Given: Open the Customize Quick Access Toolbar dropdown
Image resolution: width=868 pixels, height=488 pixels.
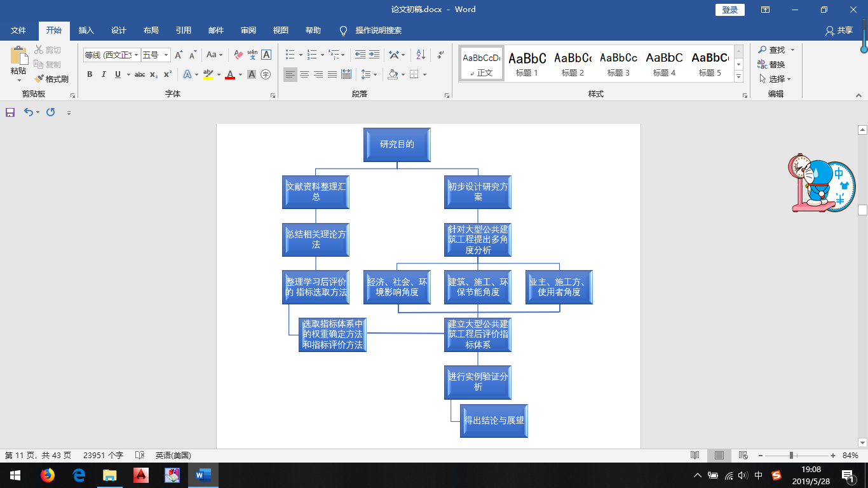Looking at the screenshot, I should [69, 112].
